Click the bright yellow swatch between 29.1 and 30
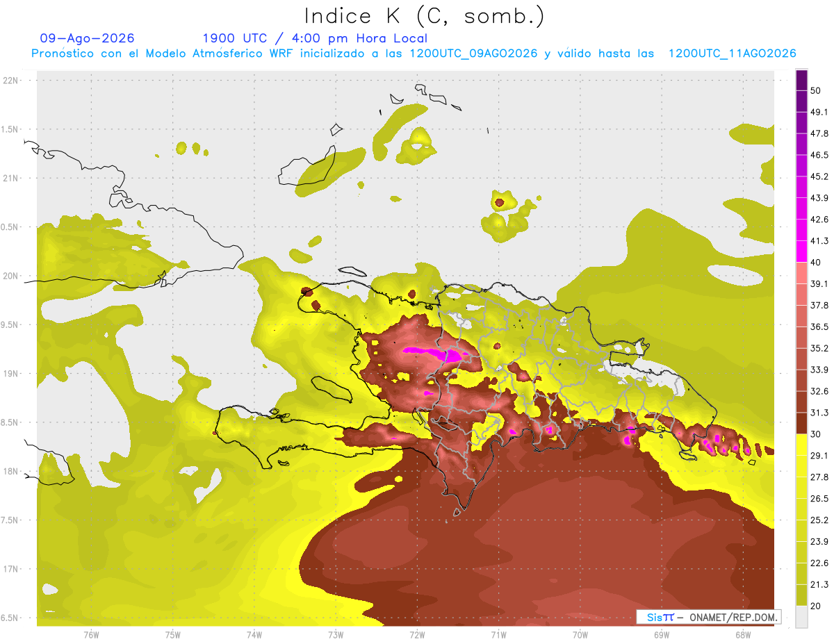This screenshot has height=644, width=834. click(x=801, y=445)
